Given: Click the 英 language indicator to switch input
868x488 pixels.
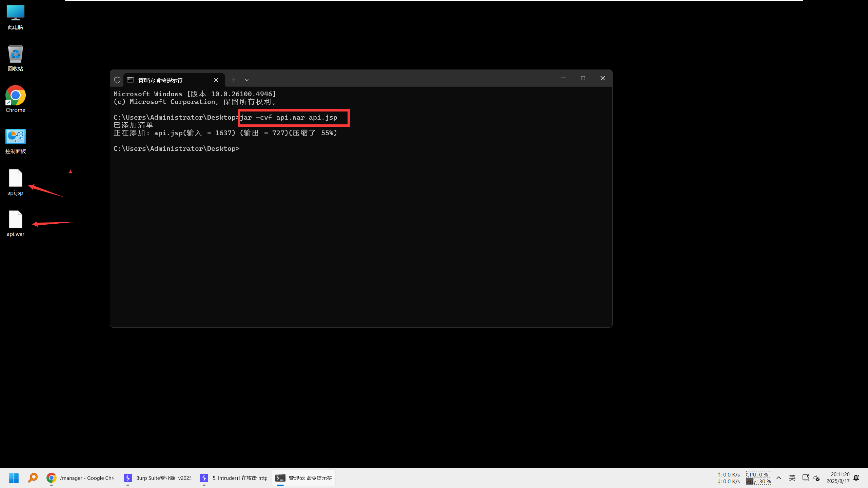Looking at the screenshot, I should (792, 478).
